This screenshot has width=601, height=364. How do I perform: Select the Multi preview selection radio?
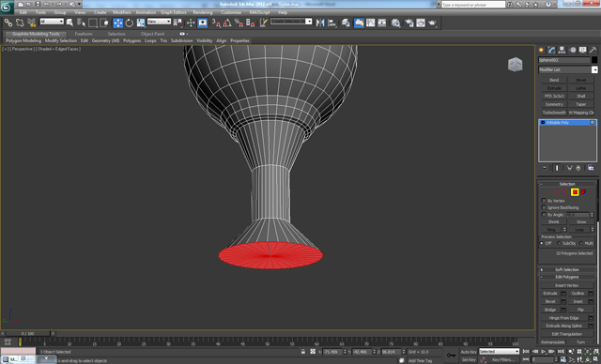tap(581, 243)
